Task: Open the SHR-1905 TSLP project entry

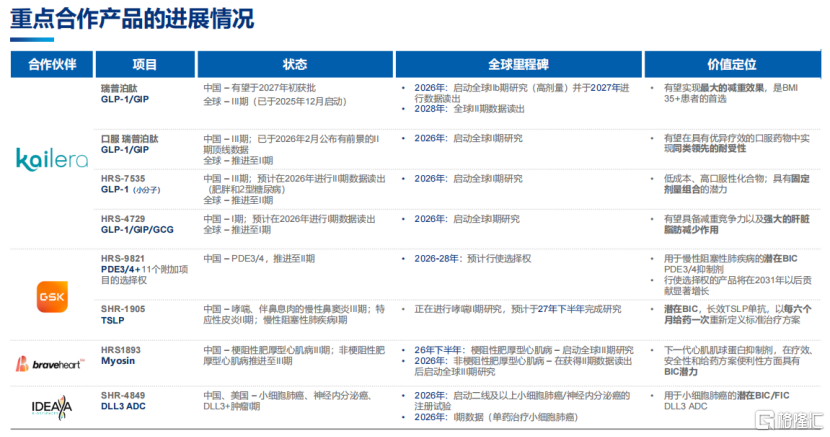Action: (123, 315)
